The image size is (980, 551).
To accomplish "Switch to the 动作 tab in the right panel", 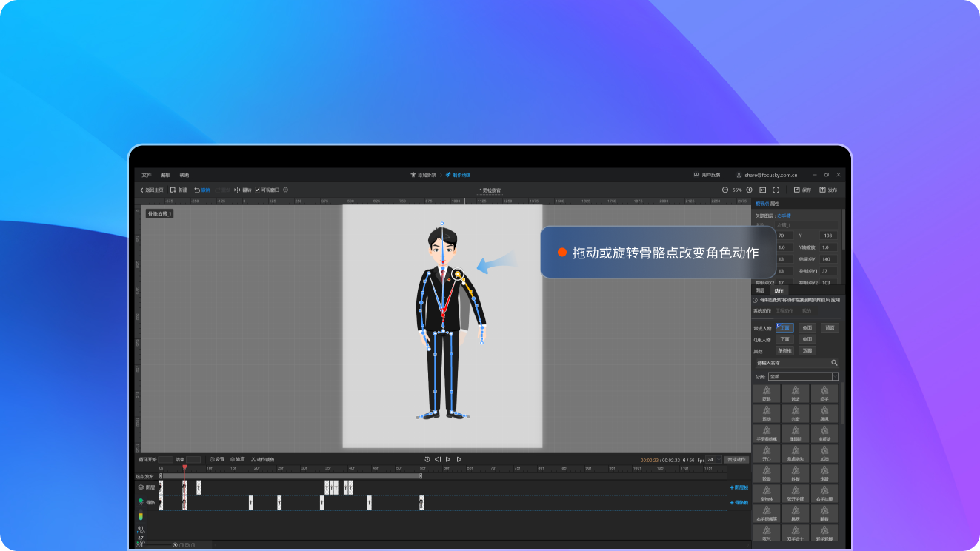I will [x=780, y=290].
